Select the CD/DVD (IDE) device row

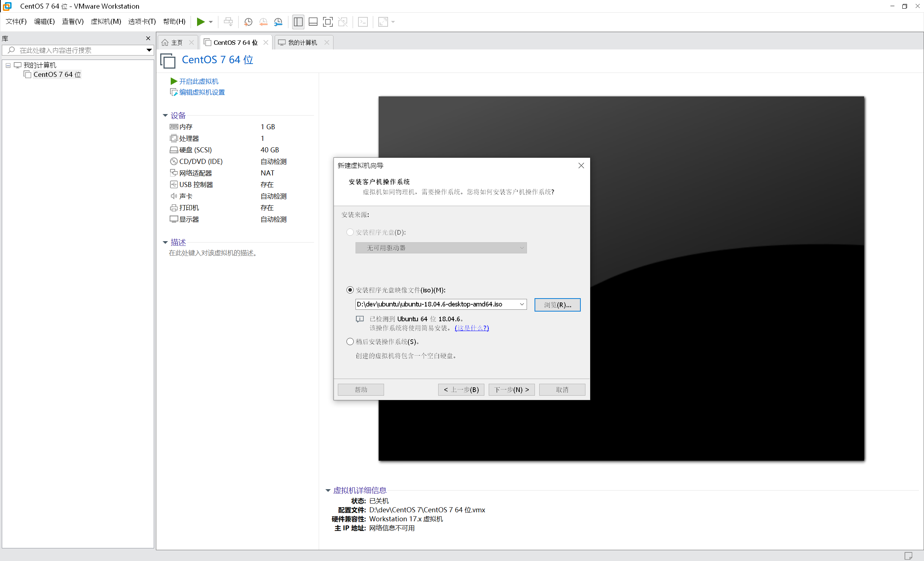point(241,162)
